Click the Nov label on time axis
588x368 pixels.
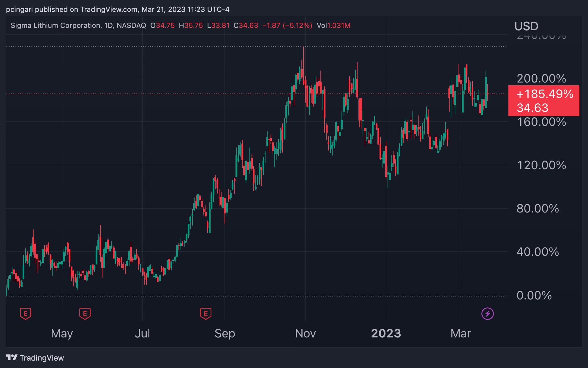(305, 334)
